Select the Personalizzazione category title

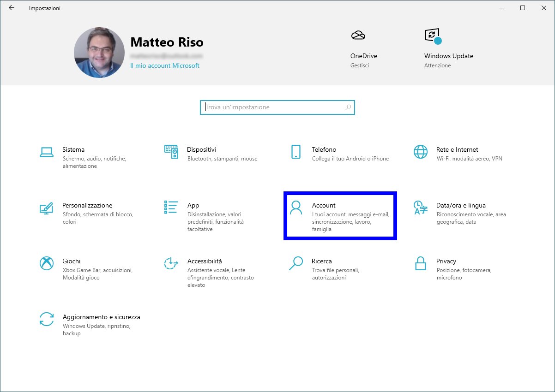87,205
